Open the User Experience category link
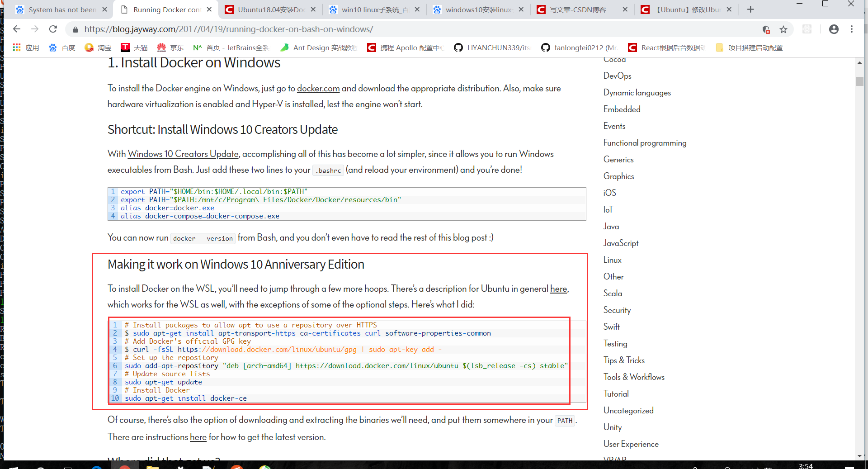Viewport: 868px width, 469px height. (x=631, y=444)
